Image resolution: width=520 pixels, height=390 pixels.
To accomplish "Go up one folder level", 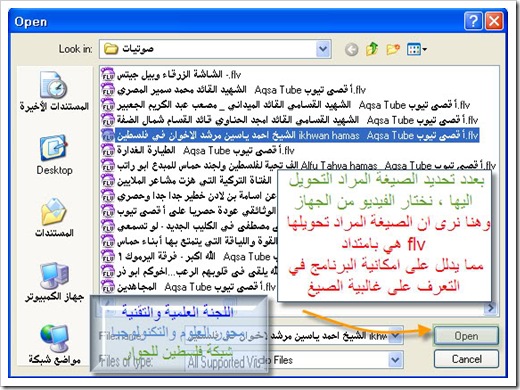I will [x=372, y=49].
